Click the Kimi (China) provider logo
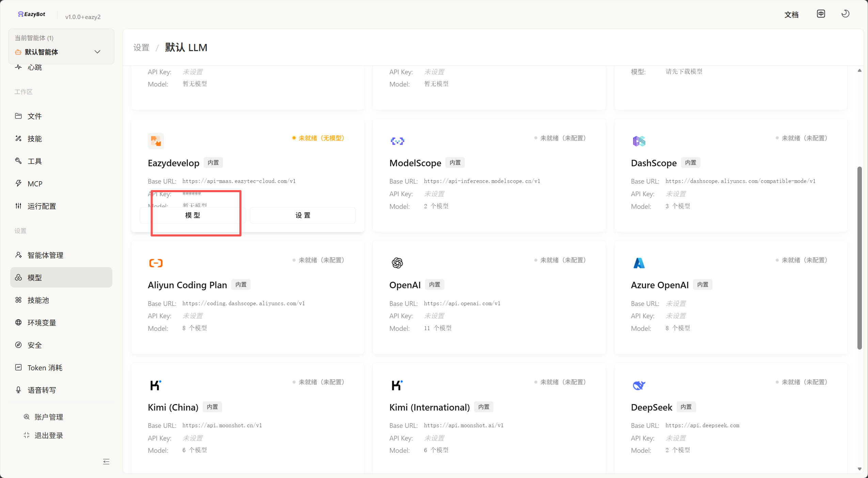The width and height of the screenshot is (868, 478). coord(156,385)
